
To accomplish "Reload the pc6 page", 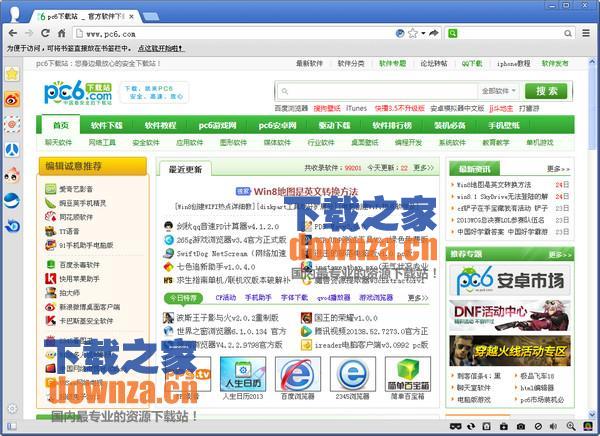I will tap(46, 33).
